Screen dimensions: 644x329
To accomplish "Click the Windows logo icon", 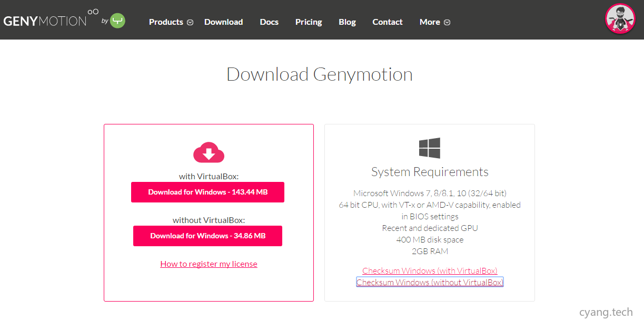I will 430,148.
